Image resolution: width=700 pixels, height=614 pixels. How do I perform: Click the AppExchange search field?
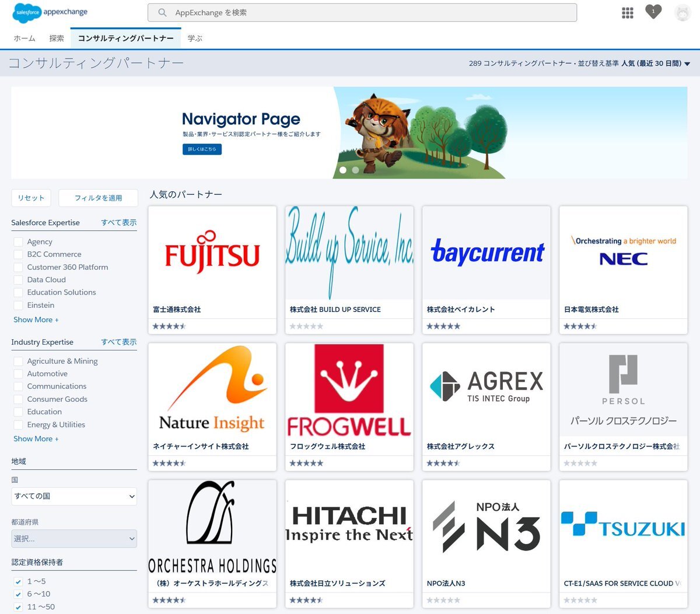coord(362,12)
